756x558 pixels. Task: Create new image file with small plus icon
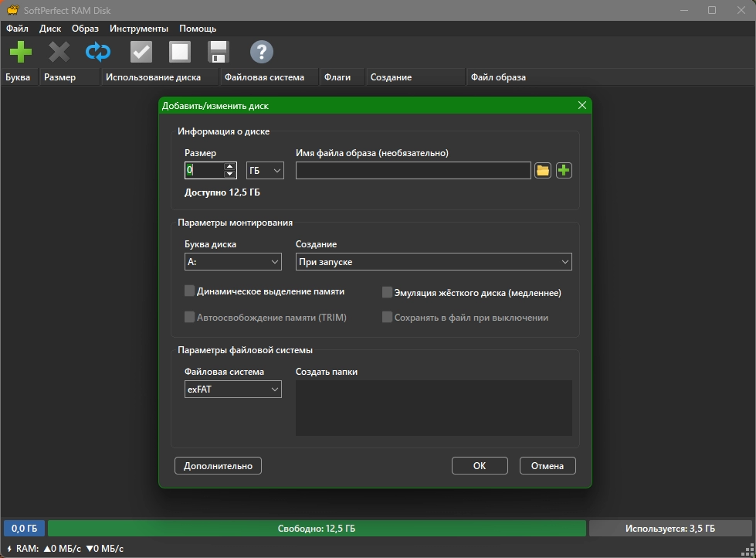[564, 170]
